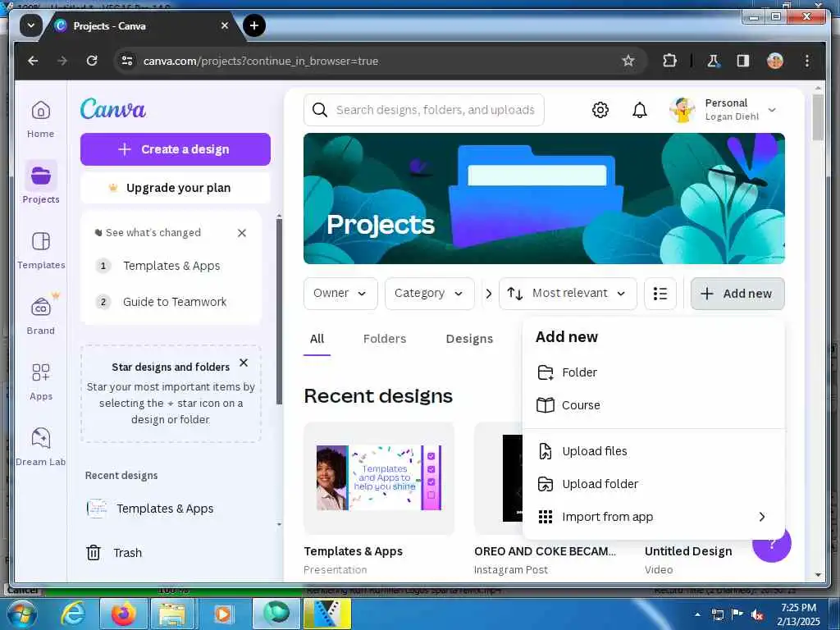Switch to list view with the view toggle
This screenshot has height=630, width=840.
click(660, 294)
